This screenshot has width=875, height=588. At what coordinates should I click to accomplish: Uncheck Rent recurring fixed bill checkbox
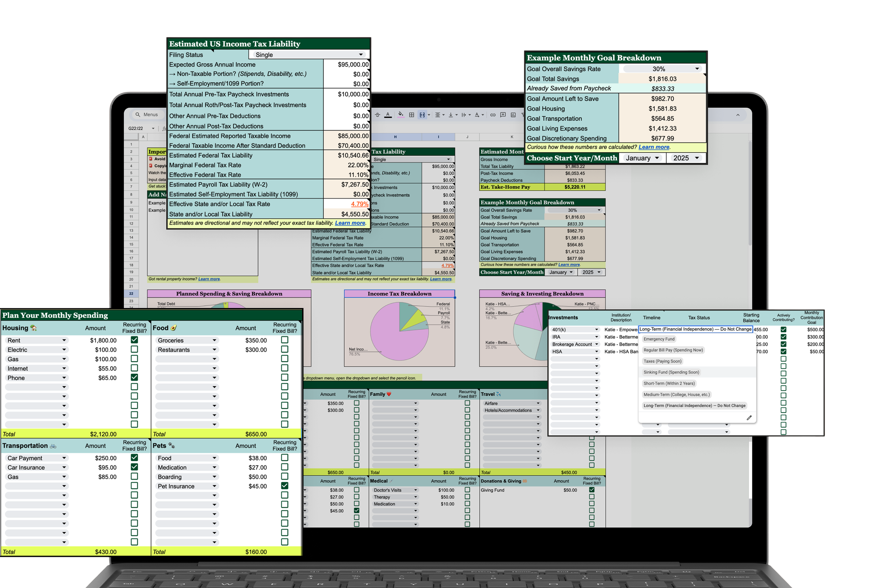click(x=134, y=340)
